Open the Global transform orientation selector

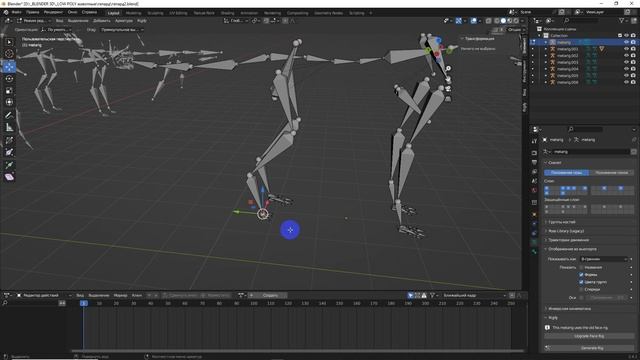click(x=236, y=20)
